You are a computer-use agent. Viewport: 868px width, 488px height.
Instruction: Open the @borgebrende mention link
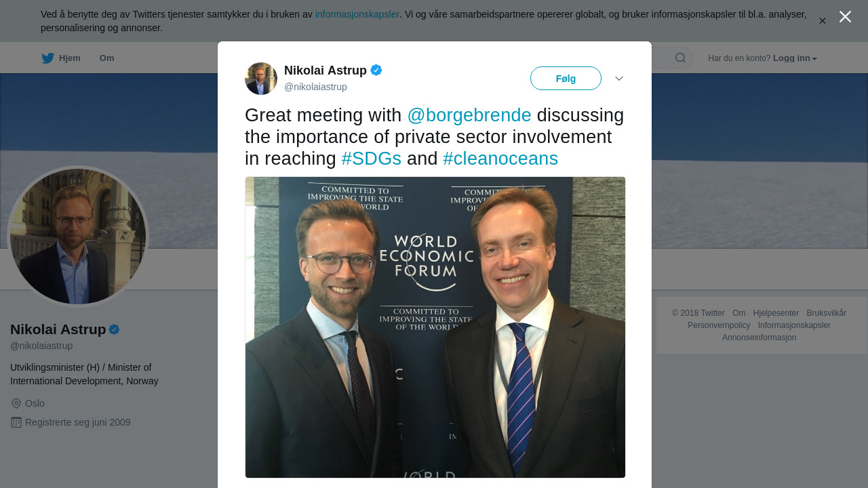[469, 115]
